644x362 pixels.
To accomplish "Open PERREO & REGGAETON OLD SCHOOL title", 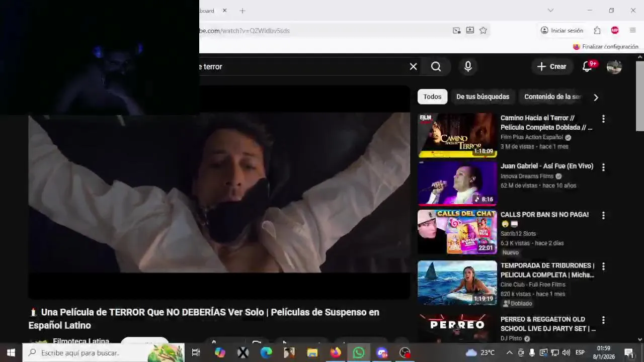I will [548, 324].
